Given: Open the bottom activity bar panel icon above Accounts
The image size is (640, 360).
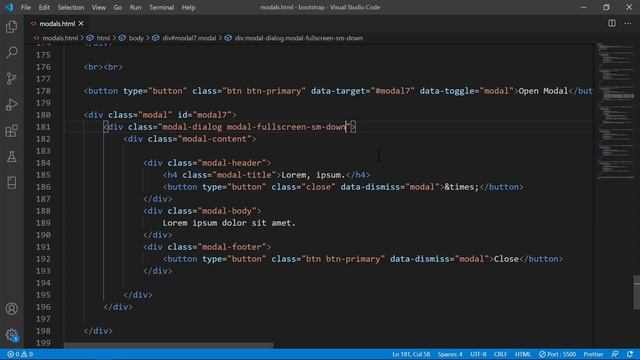Looking at the screenshot, I should click(11, 183).
